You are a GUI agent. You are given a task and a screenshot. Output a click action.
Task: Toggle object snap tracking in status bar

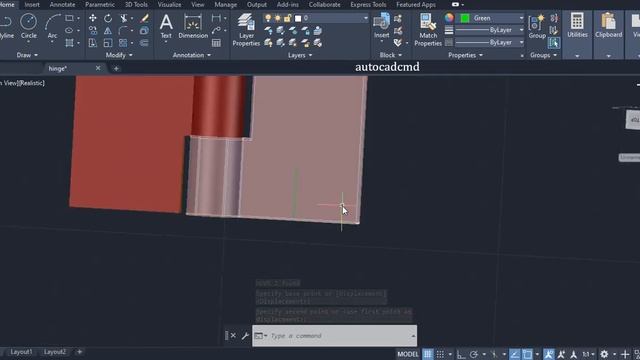click(515, 354)
